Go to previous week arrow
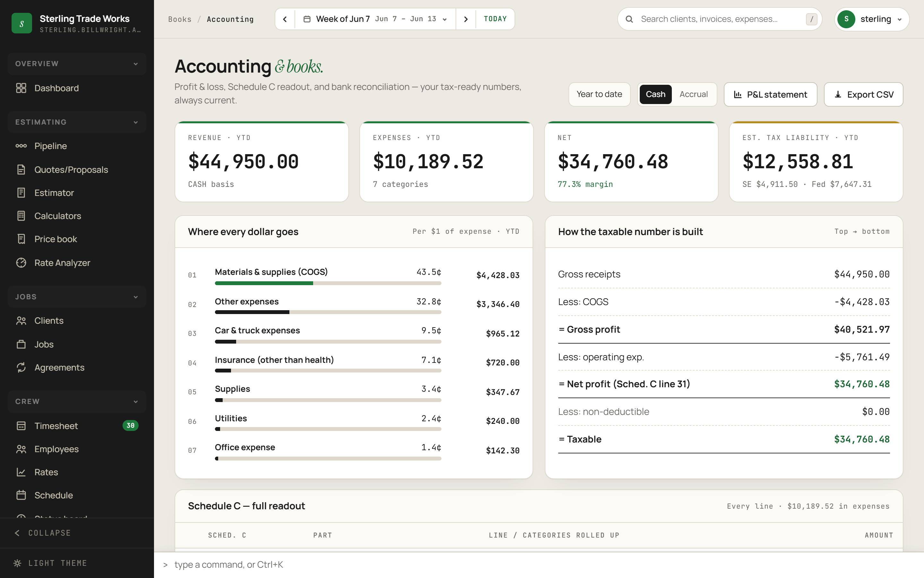Viewport: 924px width, 578px height. [x=285, y=19]
